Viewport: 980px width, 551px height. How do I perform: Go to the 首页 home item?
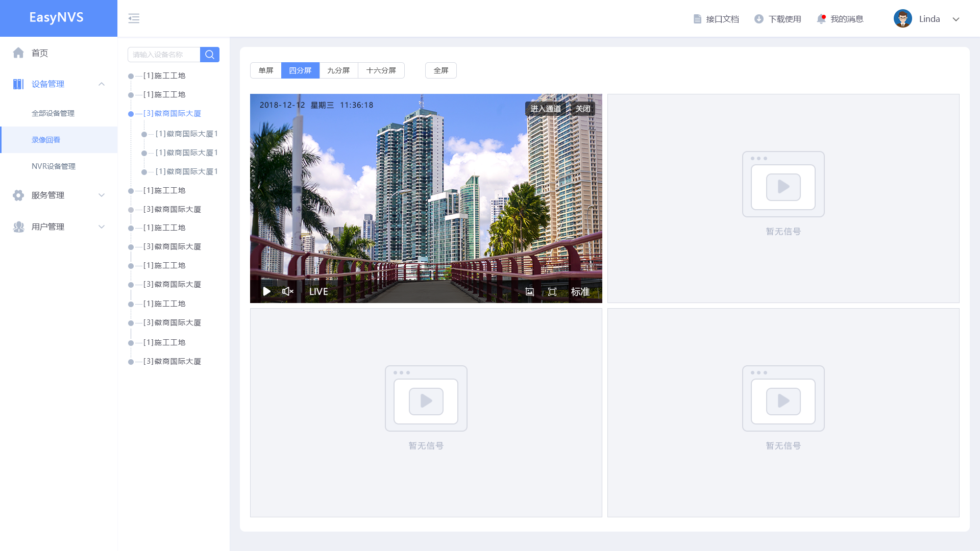coord(40,53)
